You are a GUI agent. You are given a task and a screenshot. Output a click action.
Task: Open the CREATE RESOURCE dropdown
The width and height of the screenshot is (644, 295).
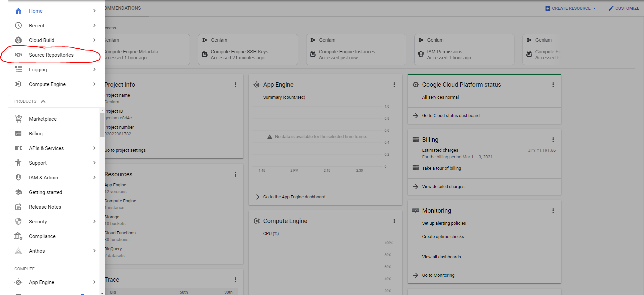571,8
